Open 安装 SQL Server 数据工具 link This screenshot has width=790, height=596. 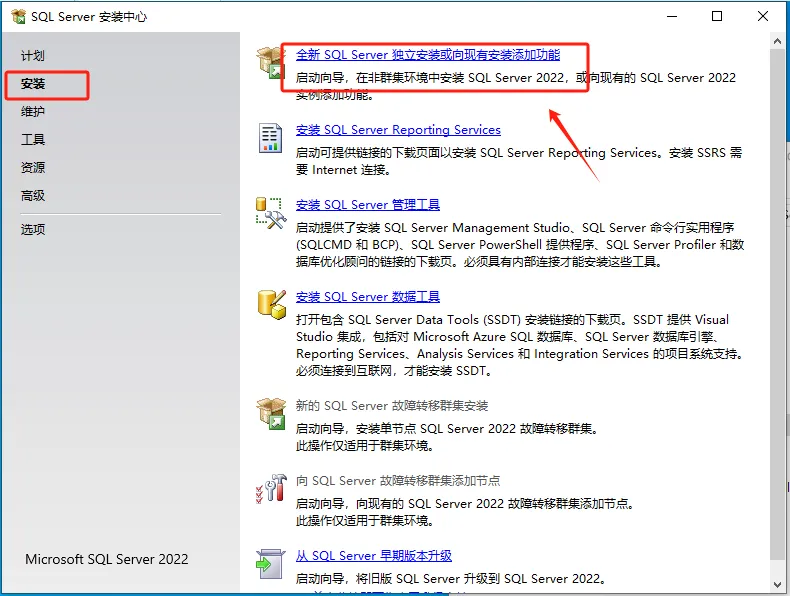pos(368,297)
